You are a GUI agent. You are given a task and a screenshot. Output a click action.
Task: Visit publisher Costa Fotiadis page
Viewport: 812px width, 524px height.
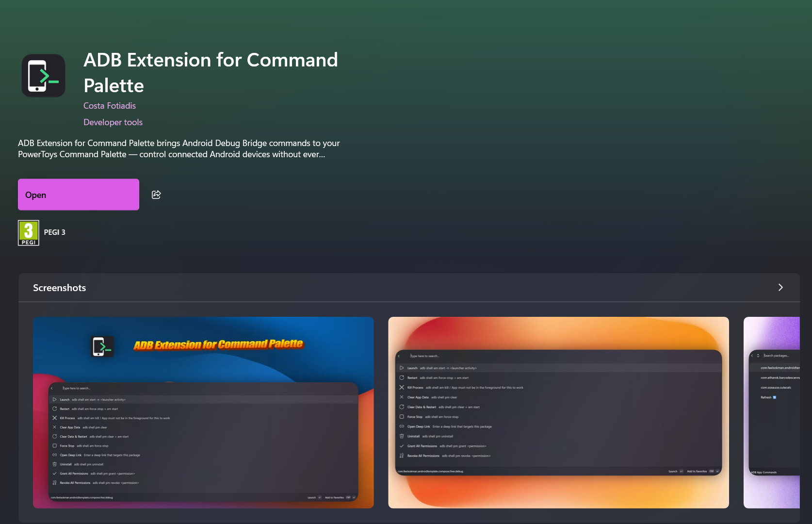110,106
